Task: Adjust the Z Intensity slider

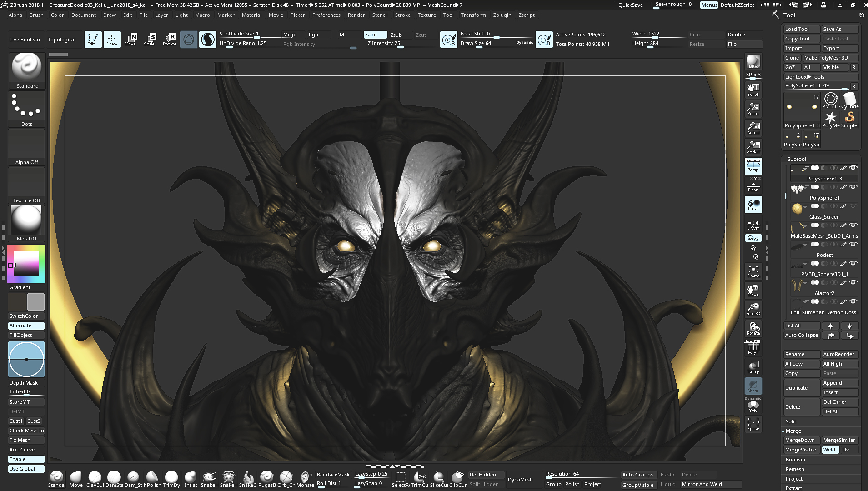Action: click(400, 44)
